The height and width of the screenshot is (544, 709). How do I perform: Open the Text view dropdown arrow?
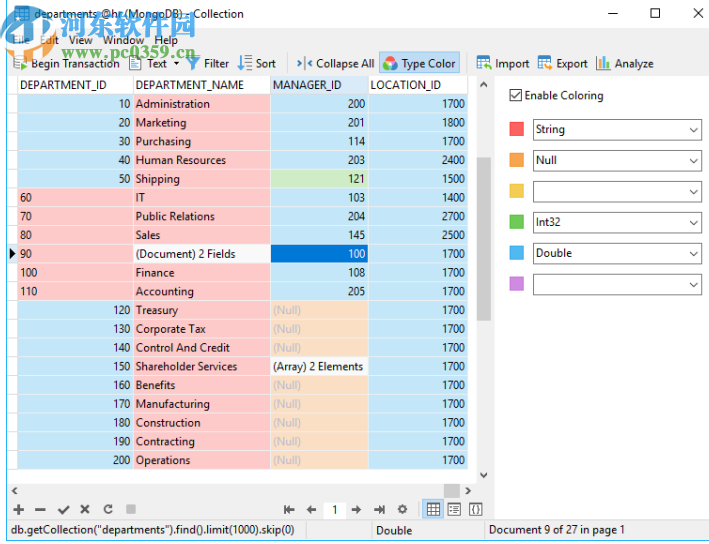[x=176, y=63]
